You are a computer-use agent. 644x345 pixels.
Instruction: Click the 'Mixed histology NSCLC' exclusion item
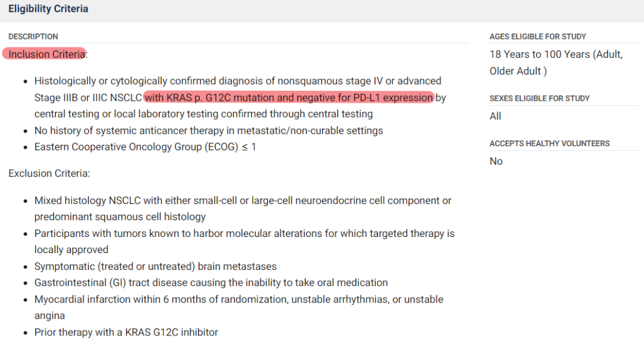coord(242,201)
